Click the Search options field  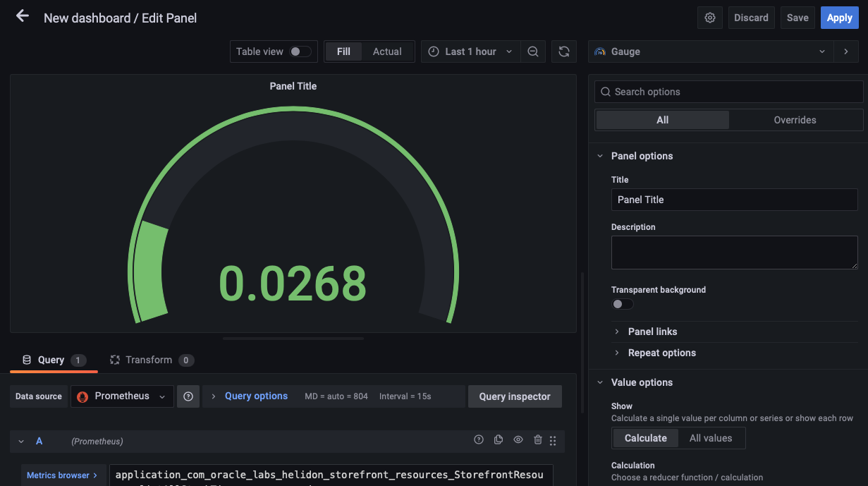tap(729, 92)
